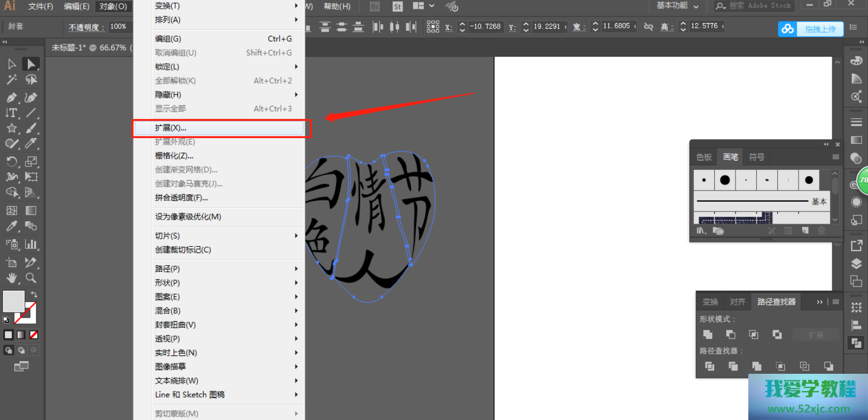
Task: Open the 基本功能 workspace dropdown
Action: (677, 6)
